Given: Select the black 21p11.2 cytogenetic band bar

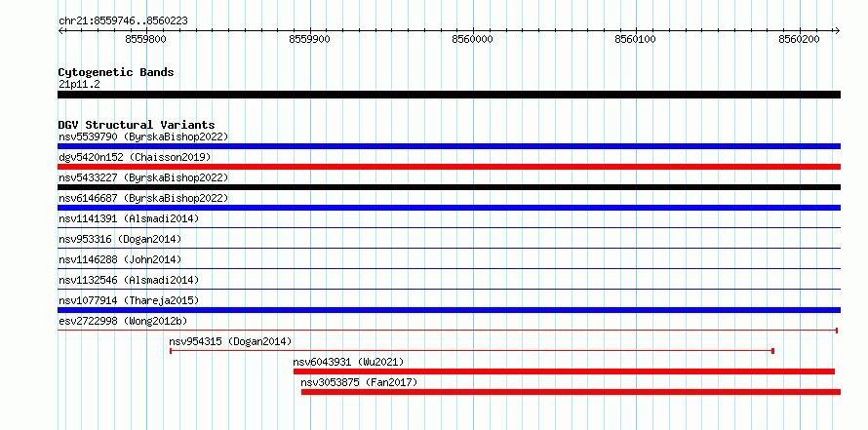Looking at the screenshot, I should [x=449, y=95].
